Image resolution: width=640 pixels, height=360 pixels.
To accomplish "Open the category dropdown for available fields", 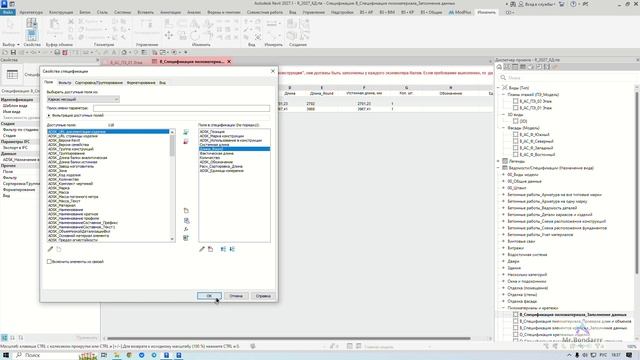I will coord(116,99).
